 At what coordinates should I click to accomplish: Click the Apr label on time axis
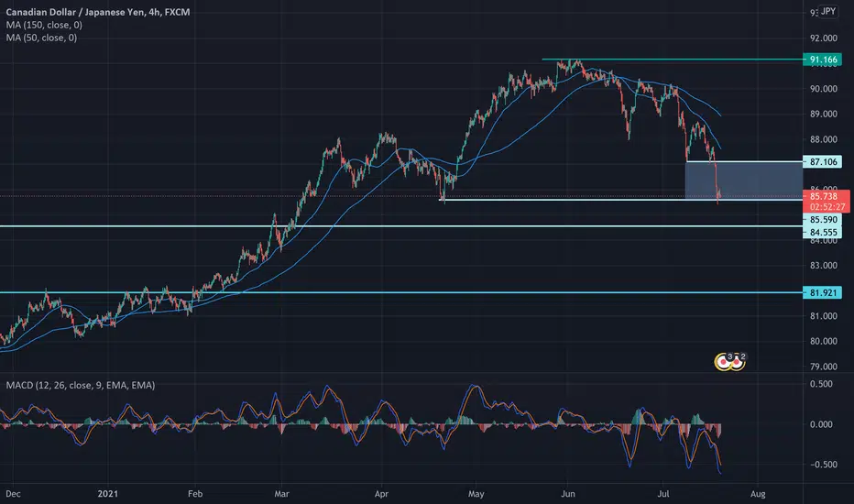(381, 494)
